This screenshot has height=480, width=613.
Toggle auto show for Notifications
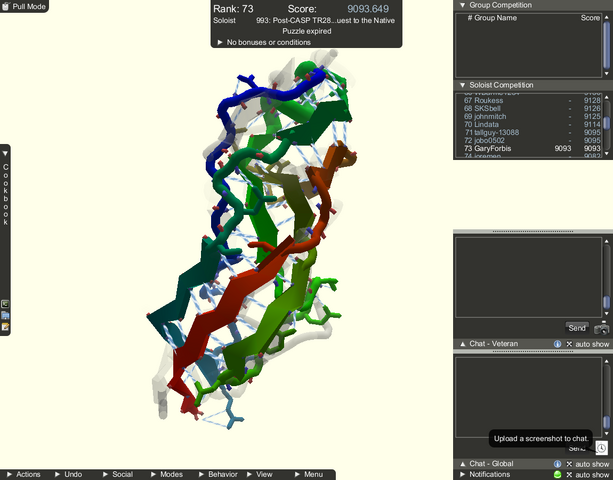(x=588, y=475)
